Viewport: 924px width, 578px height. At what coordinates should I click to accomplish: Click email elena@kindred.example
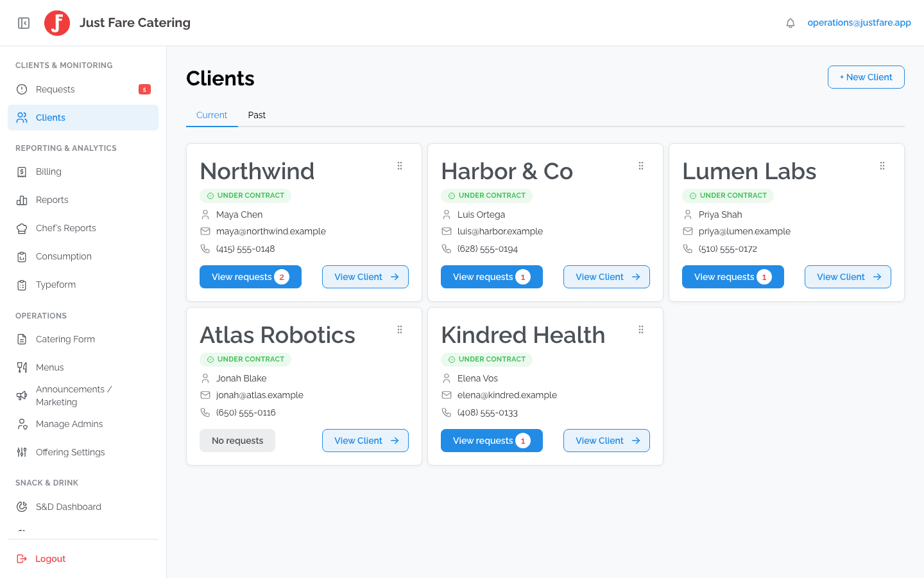(507, 395)
